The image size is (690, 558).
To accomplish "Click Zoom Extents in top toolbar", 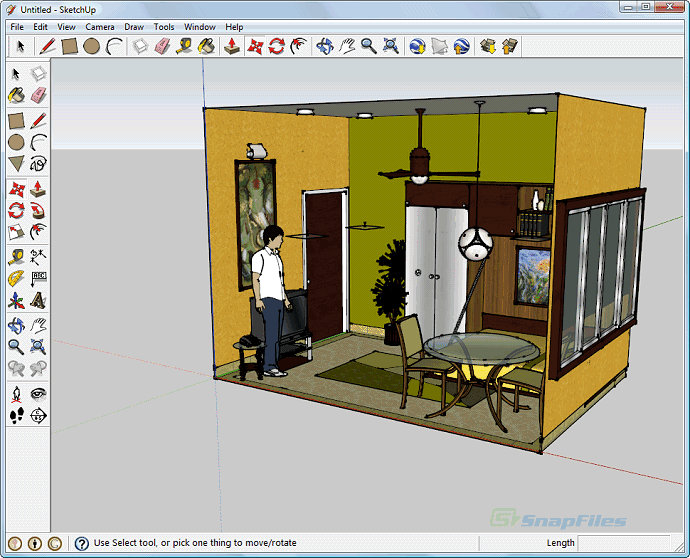I will pyautogui.click(x=390, y=46).
